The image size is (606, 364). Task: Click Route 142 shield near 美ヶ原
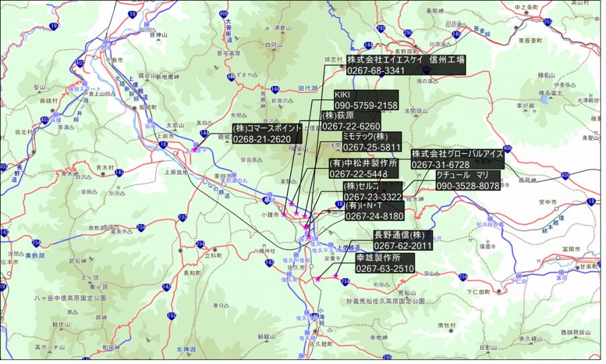pyautogui.click(x=166, y=287)
